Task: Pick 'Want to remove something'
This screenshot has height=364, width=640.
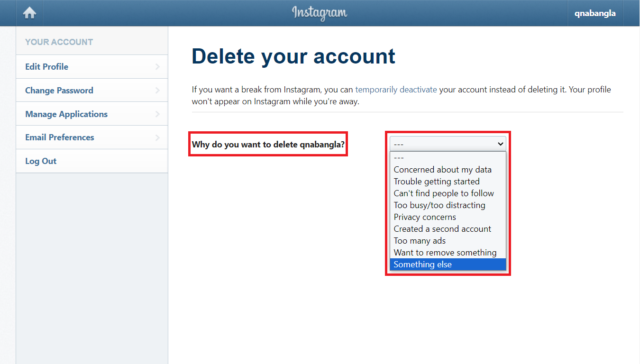Action: (x=445, y=252)
